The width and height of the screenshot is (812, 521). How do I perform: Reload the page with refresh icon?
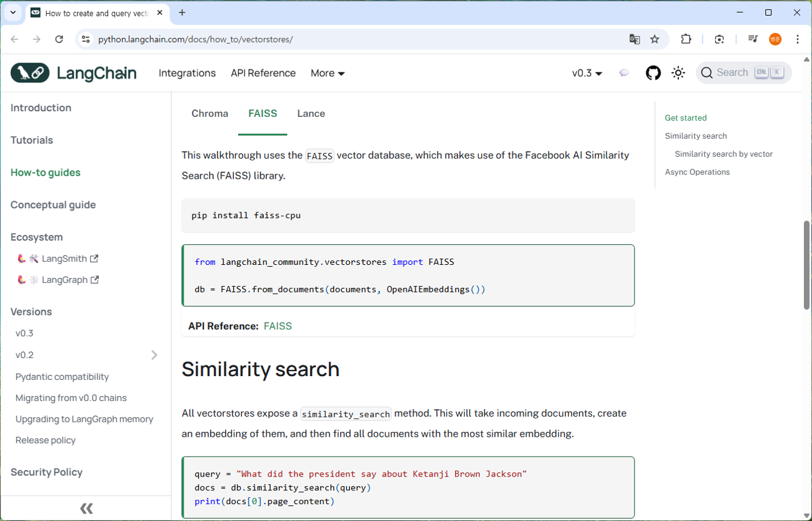(59, 39)
